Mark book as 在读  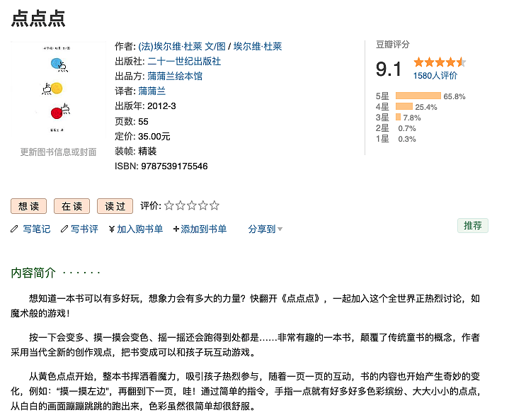pyautogui.click(x=72, y=206)
